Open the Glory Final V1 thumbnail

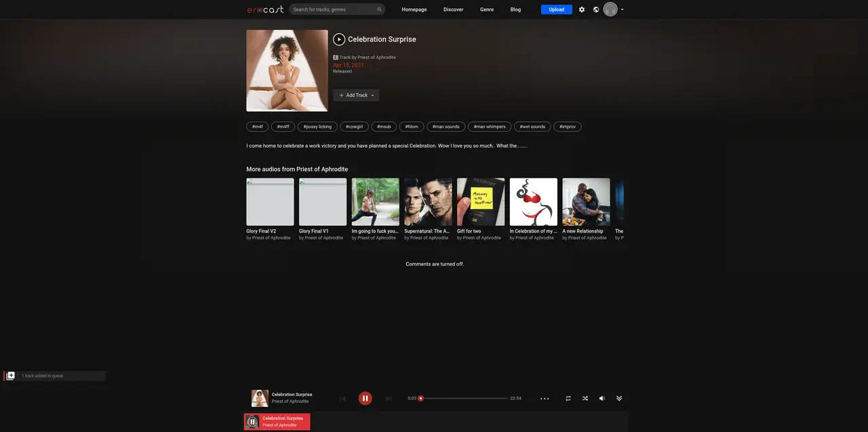(323, 202)
